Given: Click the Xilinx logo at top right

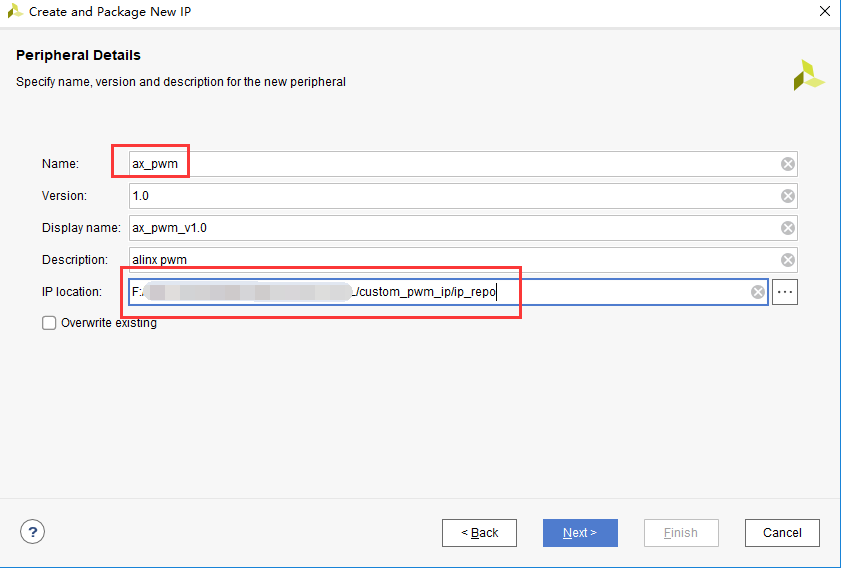Looking at the screenshot, I should (808, 75).
